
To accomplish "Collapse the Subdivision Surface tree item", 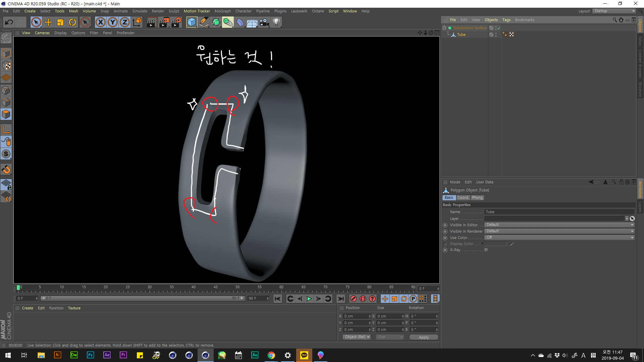I will tap(444, 28).
